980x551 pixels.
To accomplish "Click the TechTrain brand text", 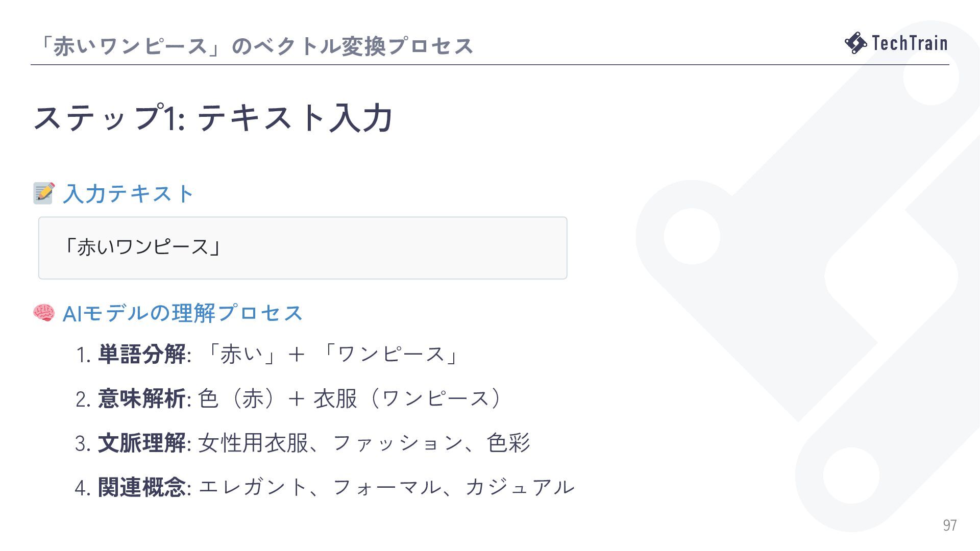I will 910,43.
